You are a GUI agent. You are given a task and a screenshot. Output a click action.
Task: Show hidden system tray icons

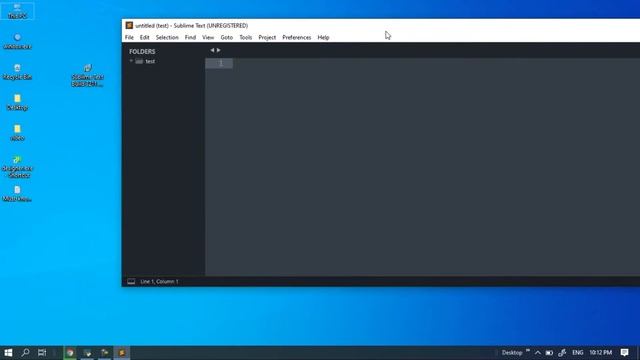[x=538, y=353]
